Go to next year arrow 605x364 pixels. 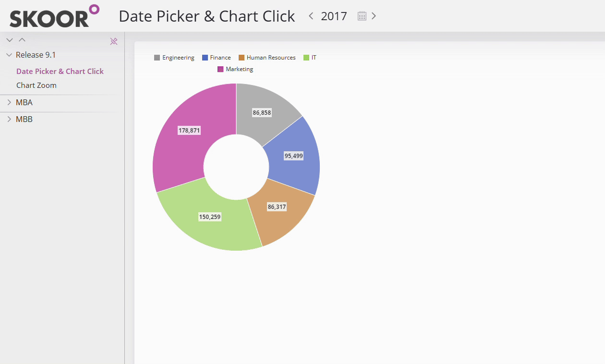(x=374, y=16)
